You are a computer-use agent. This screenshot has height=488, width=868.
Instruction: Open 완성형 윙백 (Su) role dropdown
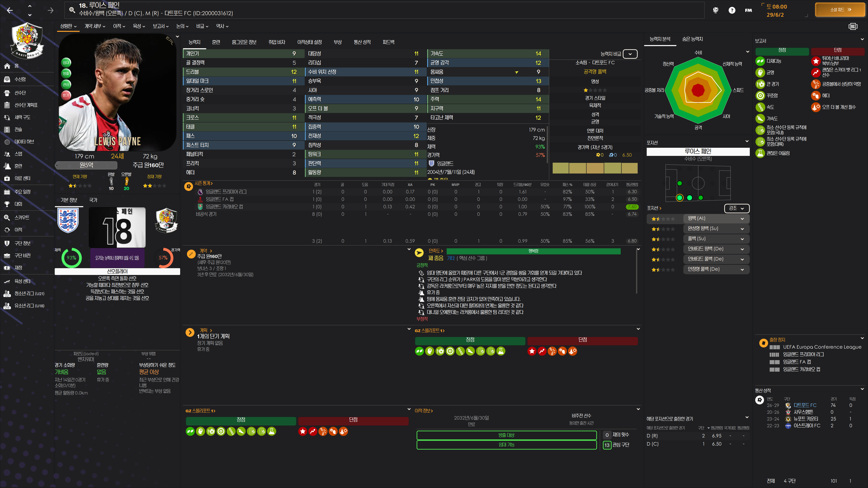coord(716,228)
